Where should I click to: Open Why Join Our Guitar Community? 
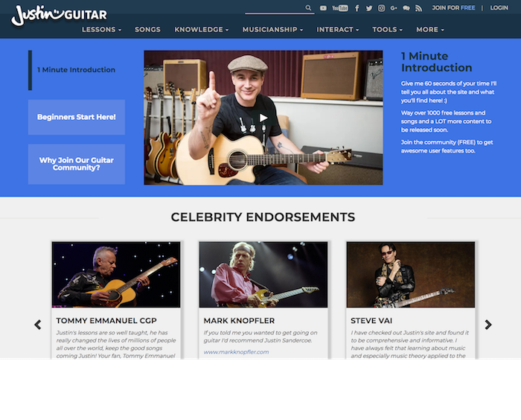[77, 164]
